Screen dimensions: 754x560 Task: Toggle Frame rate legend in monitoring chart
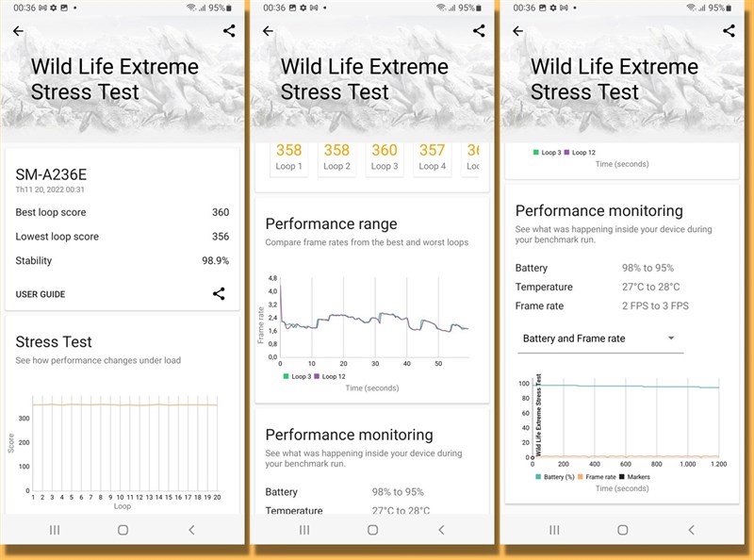[x=597, y=477]
